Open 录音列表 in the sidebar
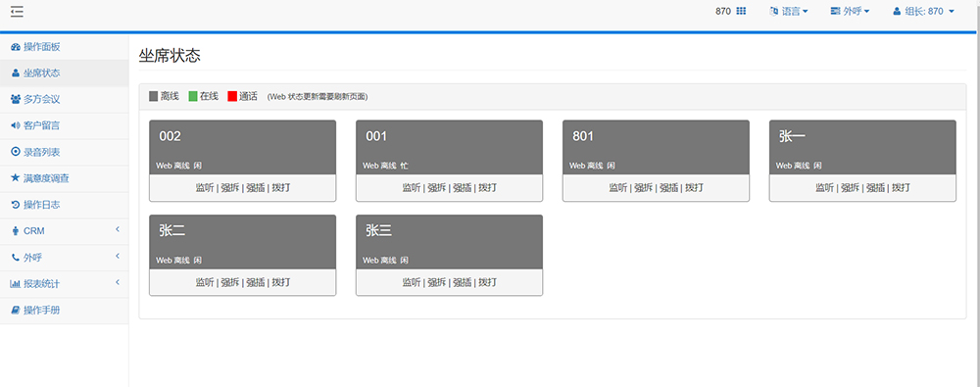This screenshot has height=387, width=980. 65,152
